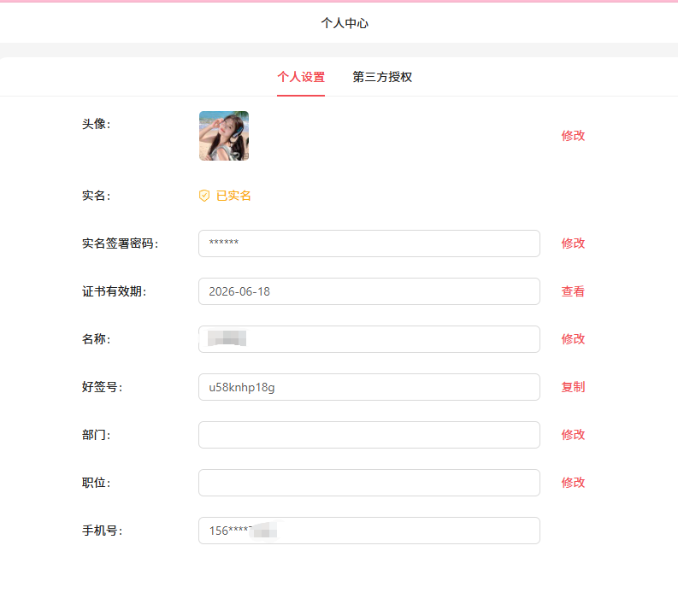The height and width of the screenshot is (616, 678).
Task: Click the empty 职位 input field
Action: (x=368, y=483)
